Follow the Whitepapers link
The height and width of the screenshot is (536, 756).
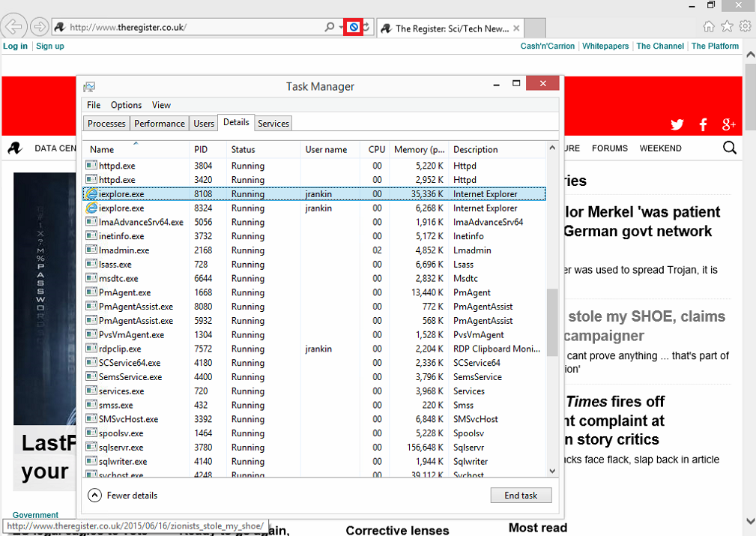pyautogui.click(x=605, y=46)
